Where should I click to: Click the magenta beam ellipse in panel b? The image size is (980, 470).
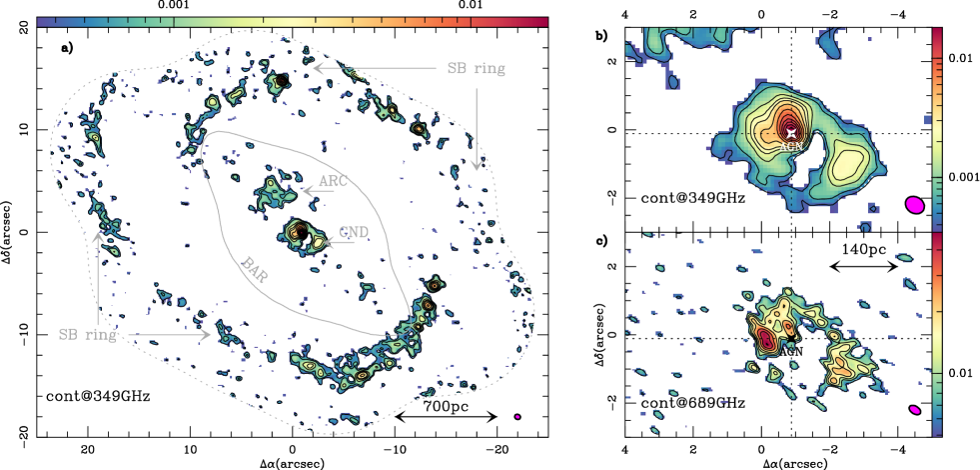click(x=915, y=205)
